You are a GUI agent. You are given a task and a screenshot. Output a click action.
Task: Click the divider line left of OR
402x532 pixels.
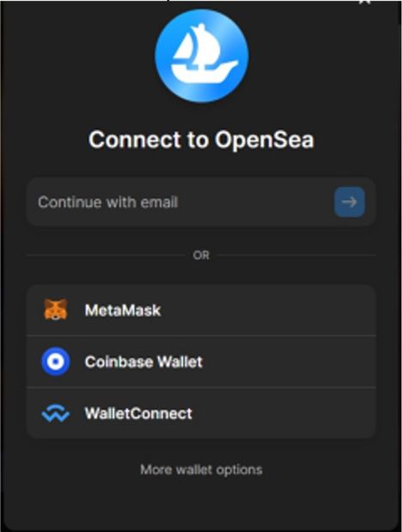(x=107, y=255)
